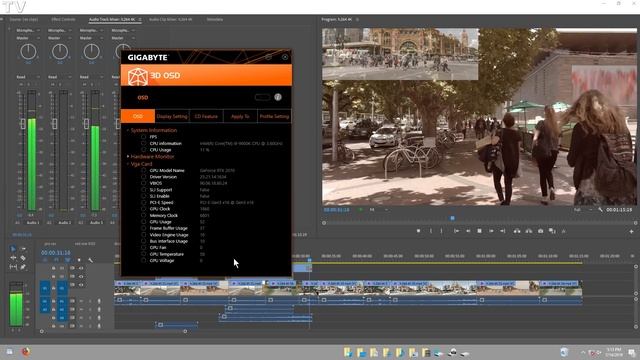The height and width of the screenshot is (360, 640).
Task: Open Firefox from the Windows taskbar
Action: pyautogui.click(x=26, y=351)
